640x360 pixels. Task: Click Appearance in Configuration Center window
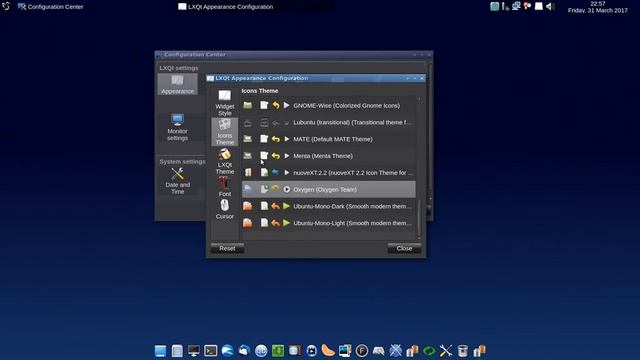tap(178, 84)
